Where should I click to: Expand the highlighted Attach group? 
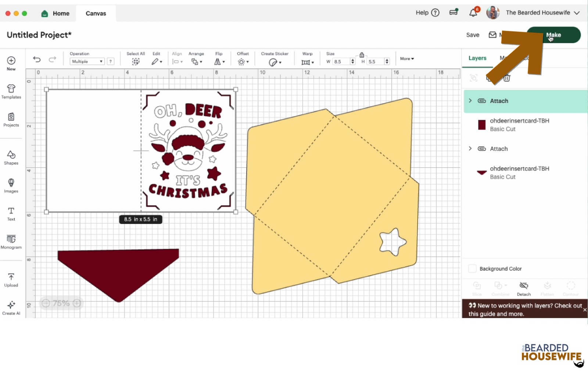[470, 101]
